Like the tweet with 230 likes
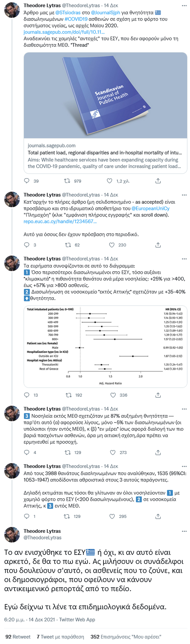190x644 pixels. coord(112,245)
